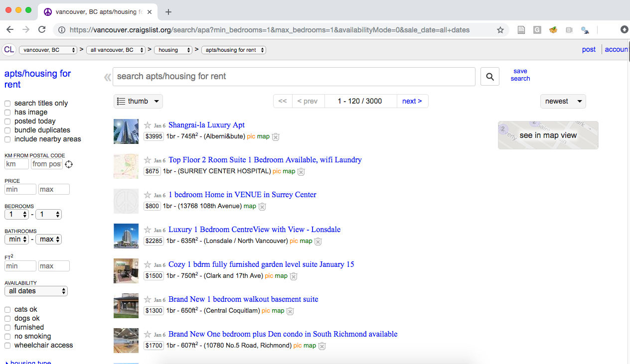Enable the 'has image' checkbox
This screenshot has height=364, width=630.
pyautogui.click(x=7, y=113)
